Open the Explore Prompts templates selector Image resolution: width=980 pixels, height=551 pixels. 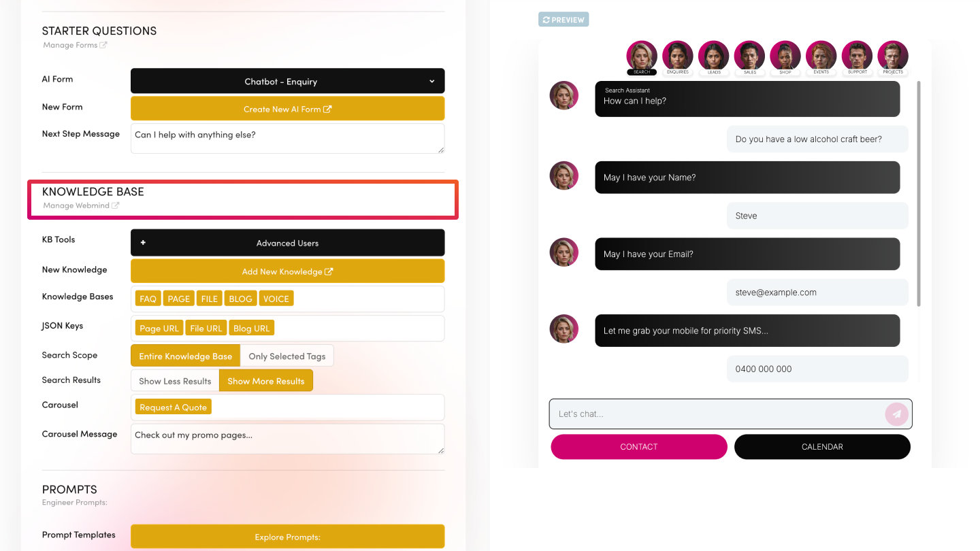point(287,537)
